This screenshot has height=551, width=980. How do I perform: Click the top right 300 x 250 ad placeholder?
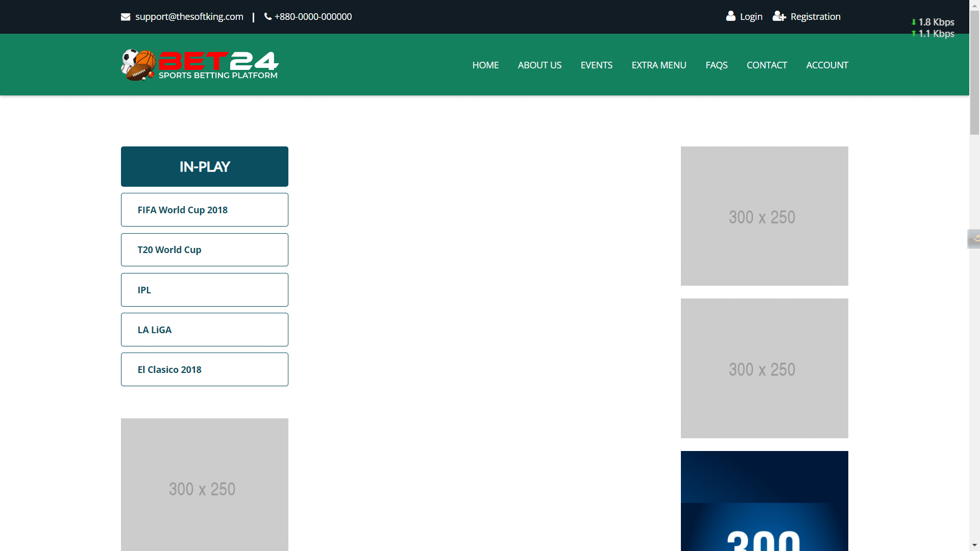click(764, 216)
